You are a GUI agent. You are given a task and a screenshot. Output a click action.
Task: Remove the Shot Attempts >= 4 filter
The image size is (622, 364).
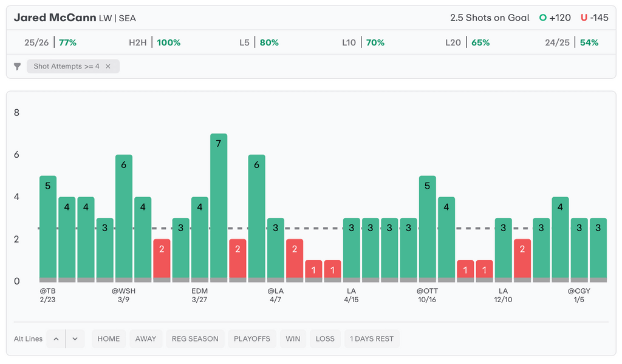click(108, 67)
